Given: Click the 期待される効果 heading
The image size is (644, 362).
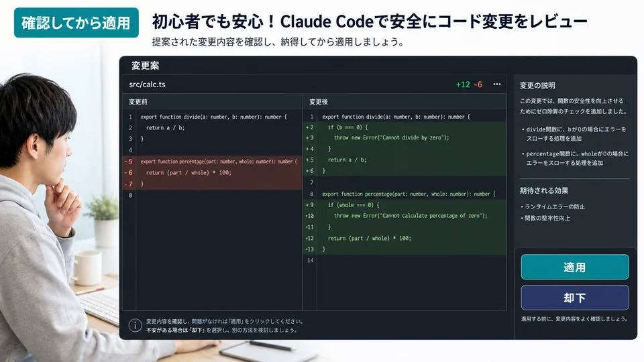Looking at the screenshot, I should [544, 190].
